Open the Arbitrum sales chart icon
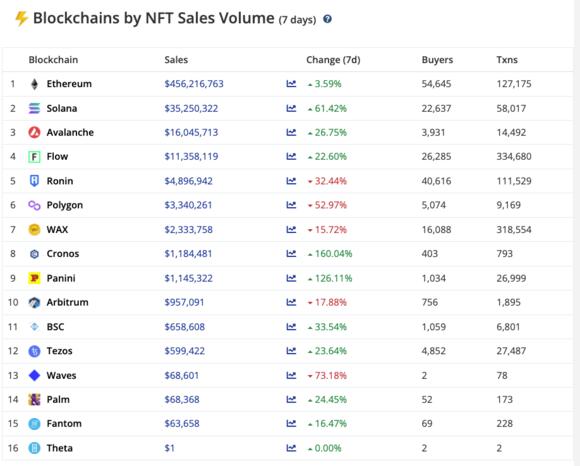 291,303
